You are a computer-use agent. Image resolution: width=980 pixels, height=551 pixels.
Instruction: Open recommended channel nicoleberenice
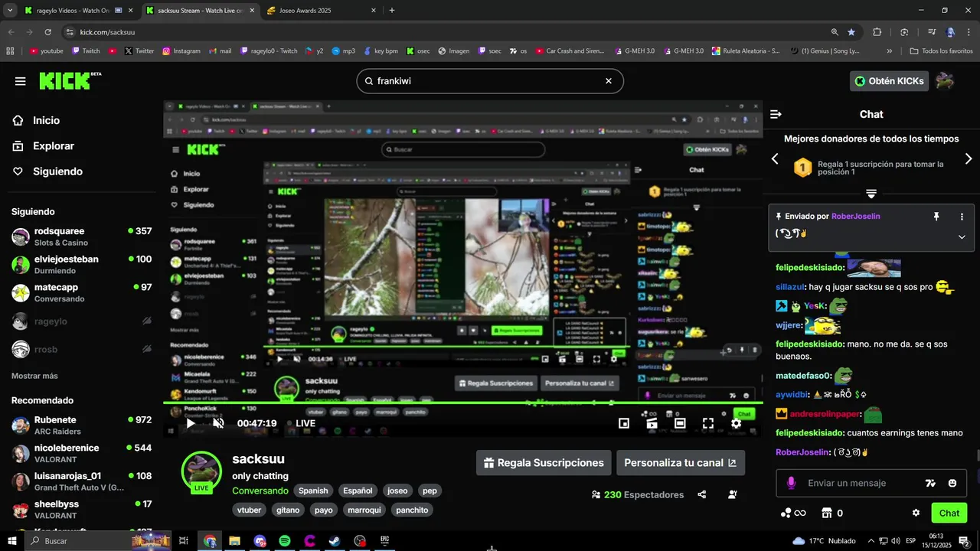point(81,453)
